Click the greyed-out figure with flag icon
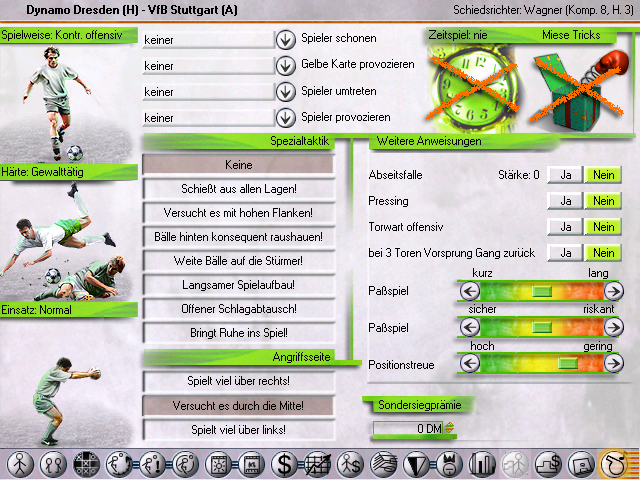 click(515, 464)
